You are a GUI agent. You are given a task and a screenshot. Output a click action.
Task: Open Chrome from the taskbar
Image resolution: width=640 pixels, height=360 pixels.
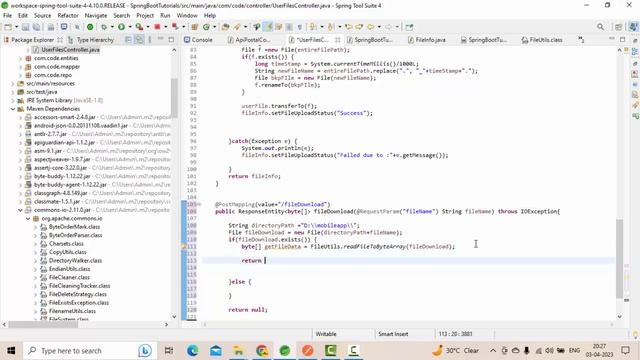coord(262,351)
